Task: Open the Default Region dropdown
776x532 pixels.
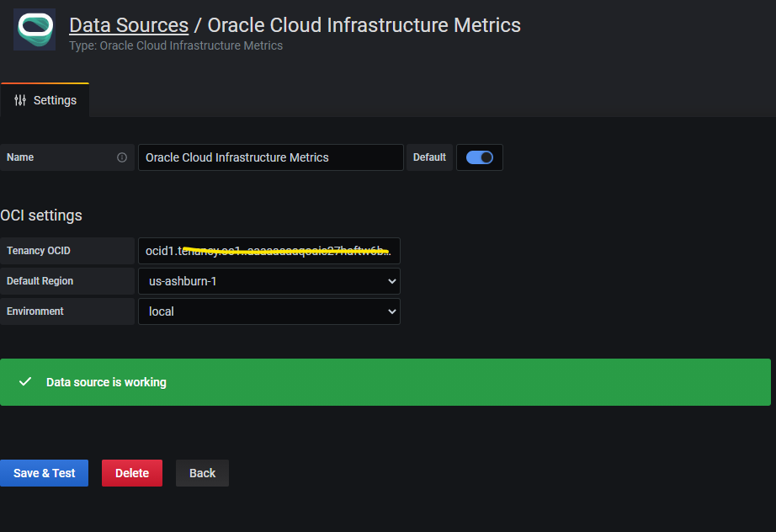Action: click(269, 281)
